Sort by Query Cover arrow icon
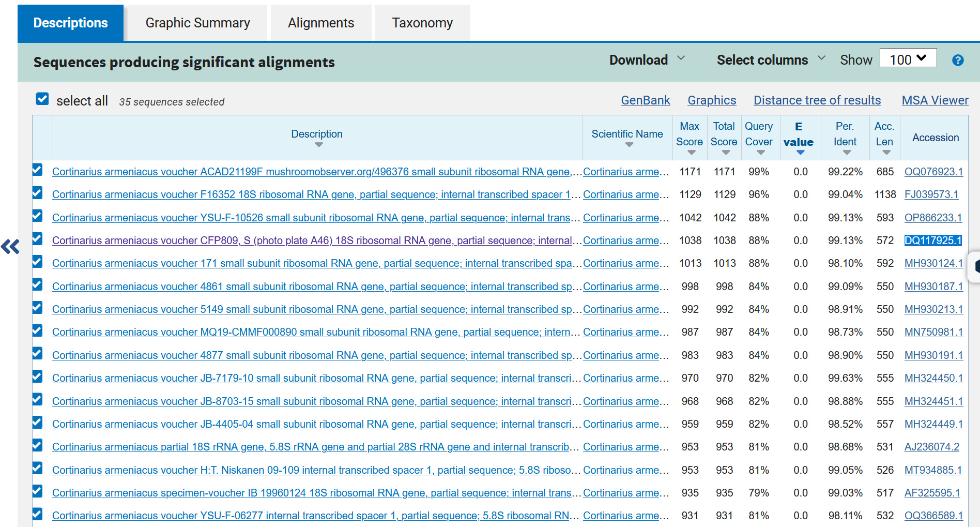980x527 pixels. [760, 153]
